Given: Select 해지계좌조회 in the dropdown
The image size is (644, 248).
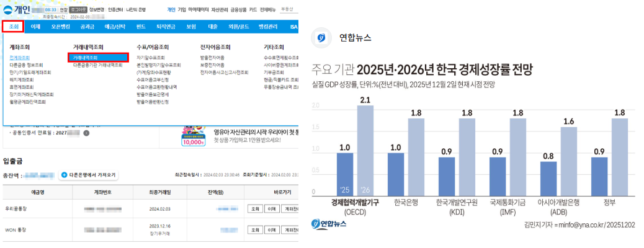Looking at the screenshot, I should click(21, 79).
